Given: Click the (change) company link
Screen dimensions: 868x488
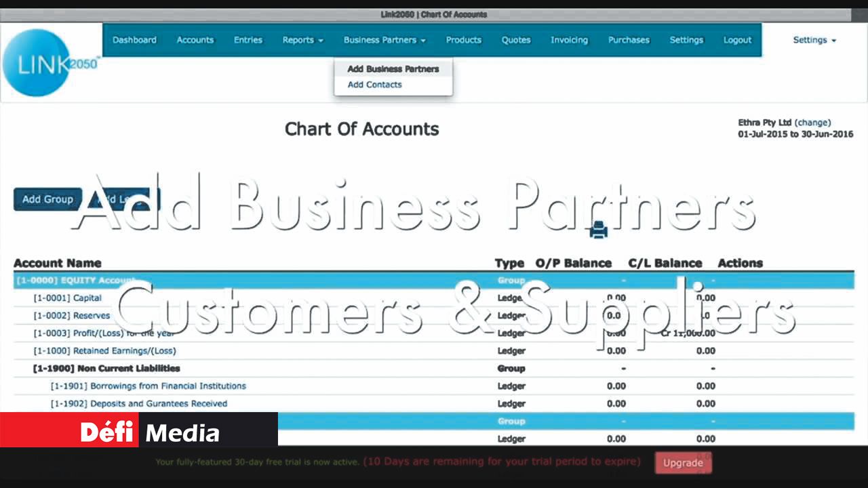Looking at the screenshot, I should click(812, 123).
